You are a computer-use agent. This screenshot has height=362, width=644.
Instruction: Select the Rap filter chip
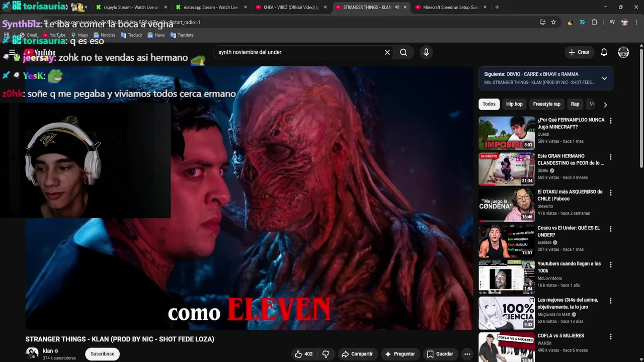point(575,104)
